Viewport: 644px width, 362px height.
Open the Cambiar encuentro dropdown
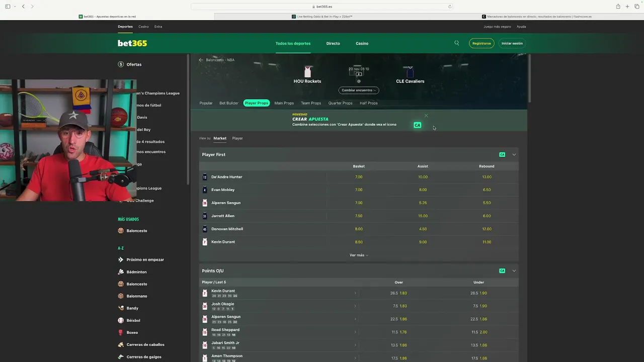click(x=359, y=90)
